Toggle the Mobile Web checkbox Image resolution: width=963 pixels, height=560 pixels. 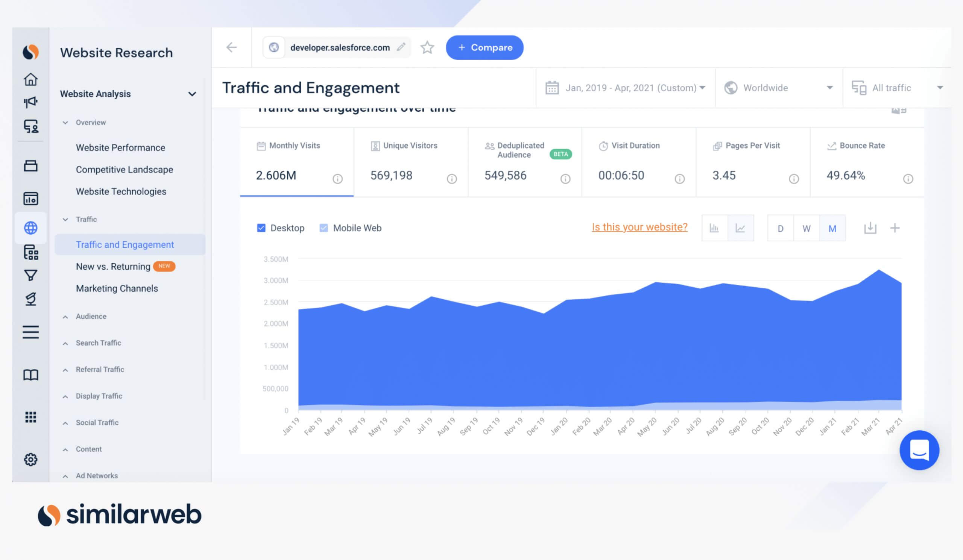coord(323,228)
